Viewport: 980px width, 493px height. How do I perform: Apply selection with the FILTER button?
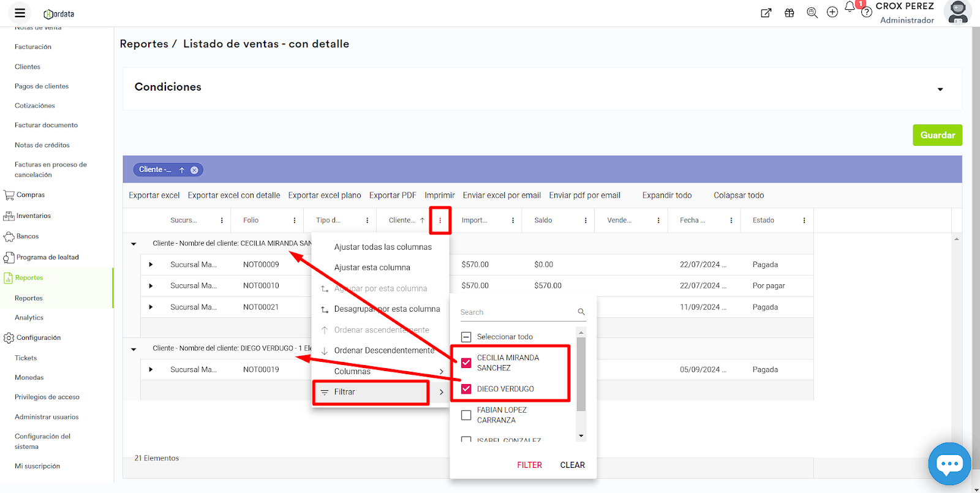point(529,465)
